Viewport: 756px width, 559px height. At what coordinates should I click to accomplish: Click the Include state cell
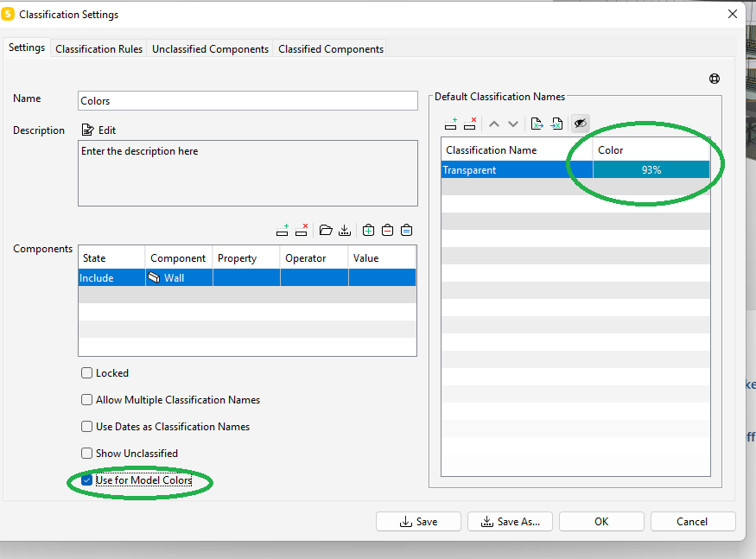coord(111,278)
